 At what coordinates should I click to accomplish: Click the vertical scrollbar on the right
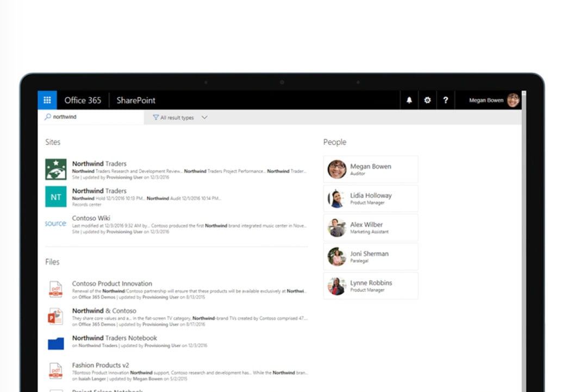524,241
